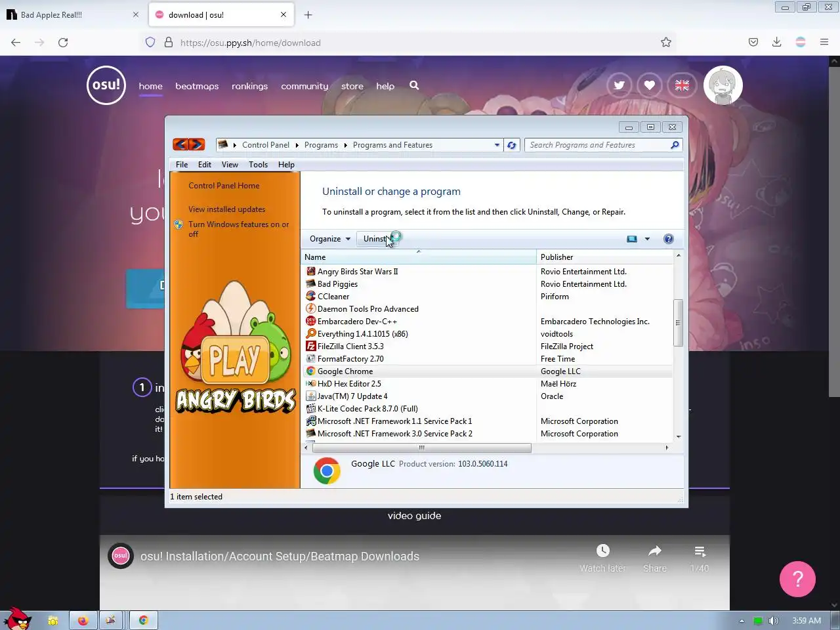Viewport: 840px width, 630px height.
Task: Open Google Chrome from the taskbar
Action: tap(143, 620)
